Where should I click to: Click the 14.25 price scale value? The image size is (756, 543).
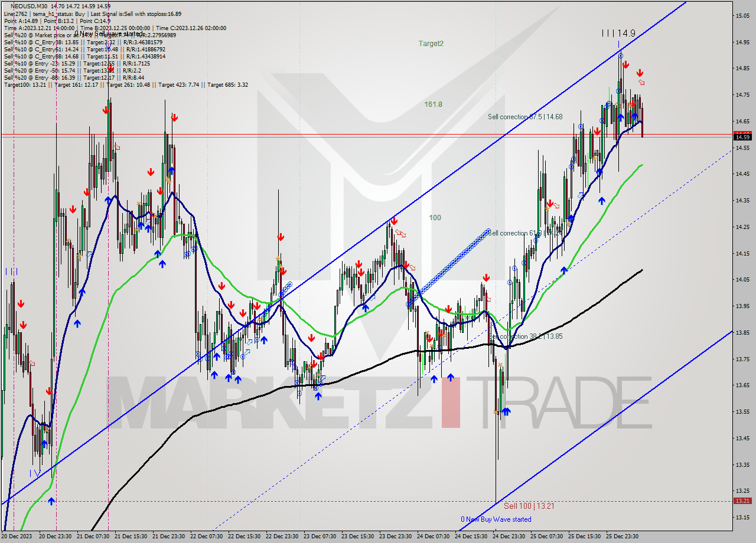[x=742, y=227]
